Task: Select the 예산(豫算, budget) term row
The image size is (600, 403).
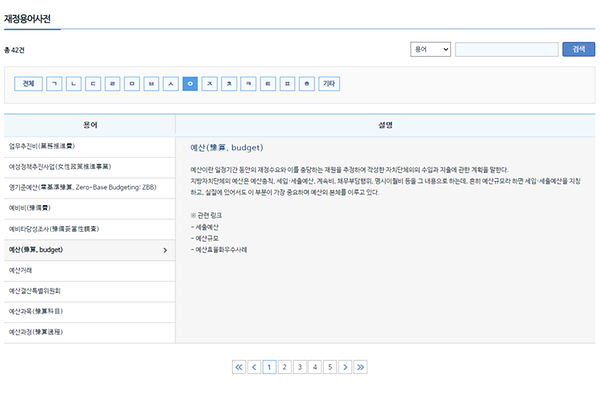Action: 90,250
